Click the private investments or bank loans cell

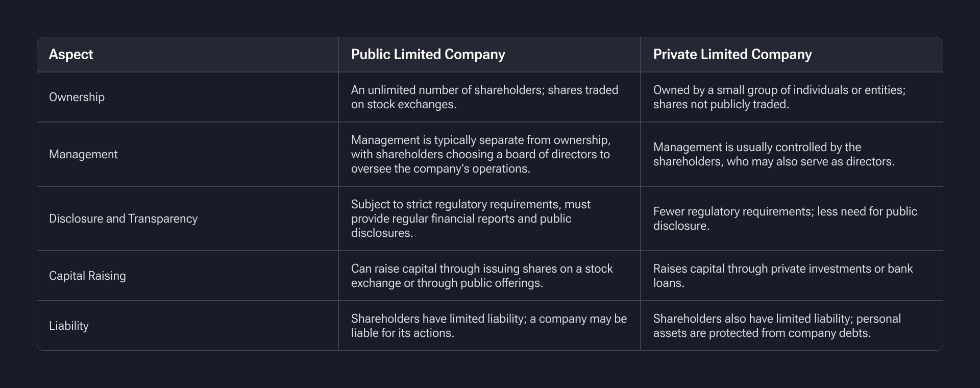[782, 276]
